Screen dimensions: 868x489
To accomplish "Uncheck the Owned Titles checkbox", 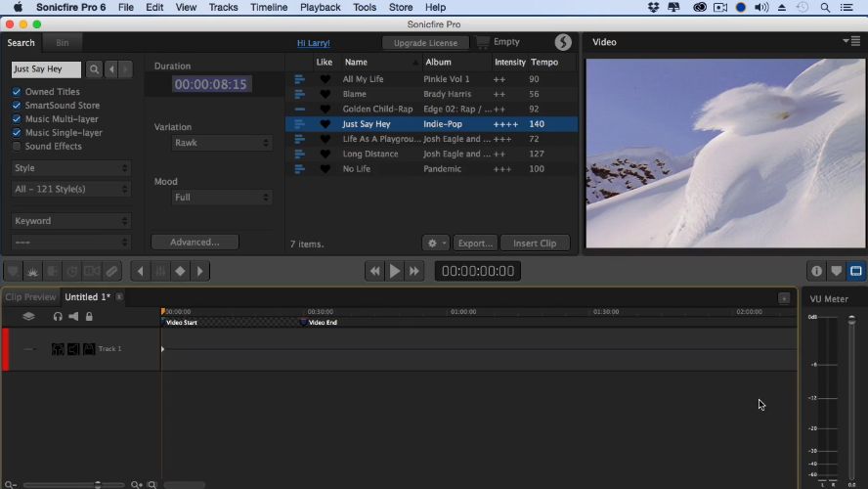I will click(x=17, y=92).
